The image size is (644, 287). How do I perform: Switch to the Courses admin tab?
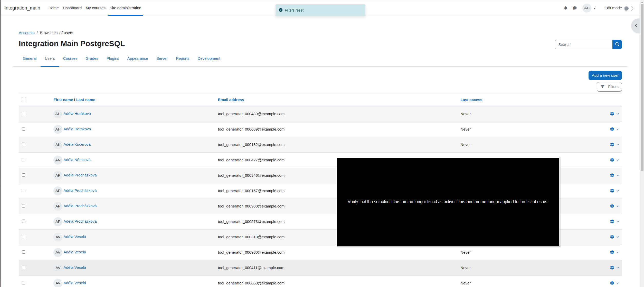70,58
